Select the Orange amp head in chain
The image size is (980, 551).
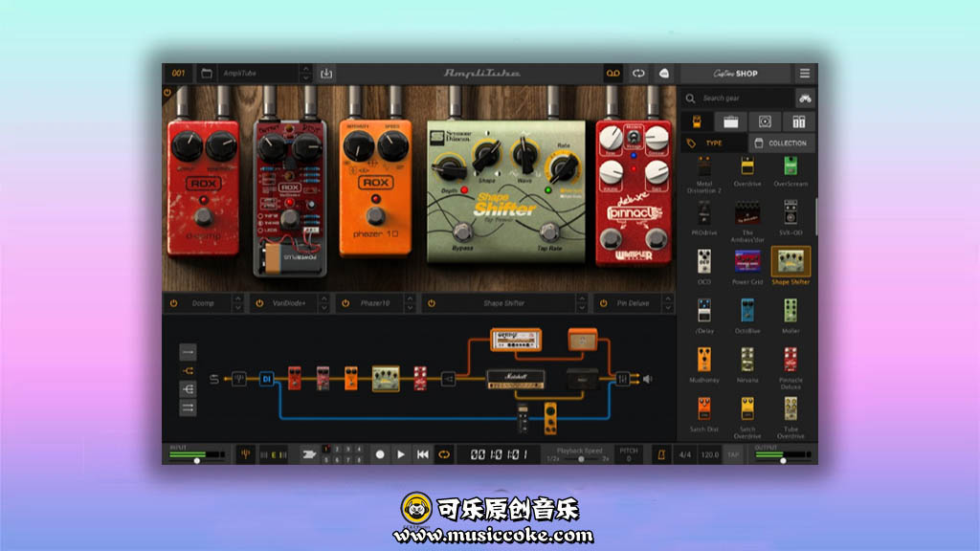coord(516,340)
